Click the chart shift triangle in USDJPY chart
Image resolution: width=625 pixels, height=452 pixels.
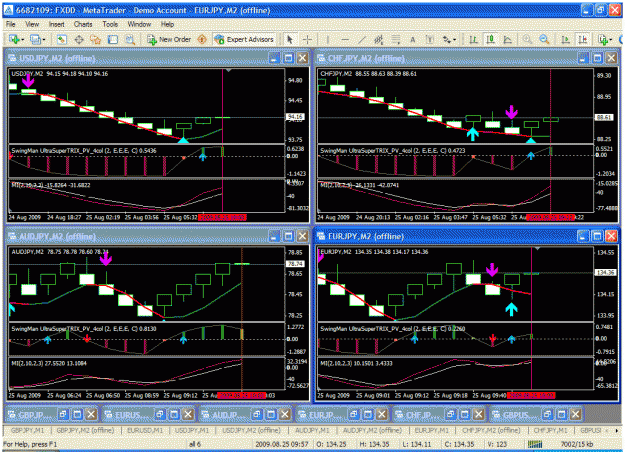click(228, 71)
